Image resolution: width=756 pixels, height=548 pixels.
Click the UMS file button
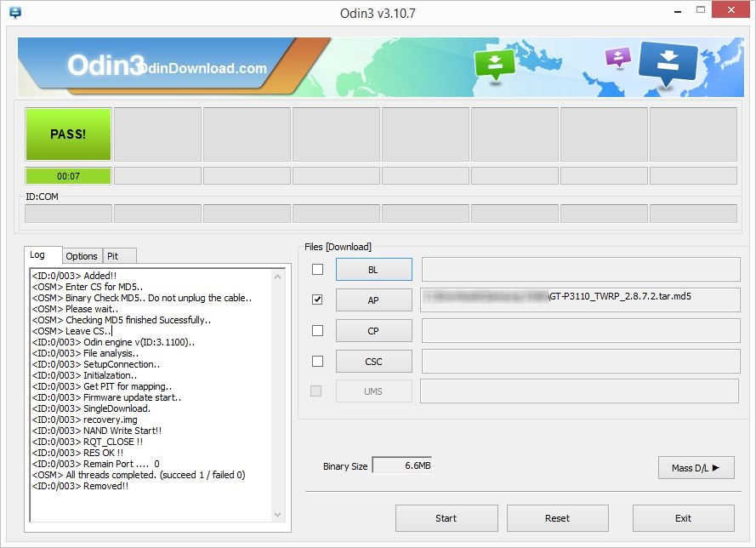tap(373, 391)
